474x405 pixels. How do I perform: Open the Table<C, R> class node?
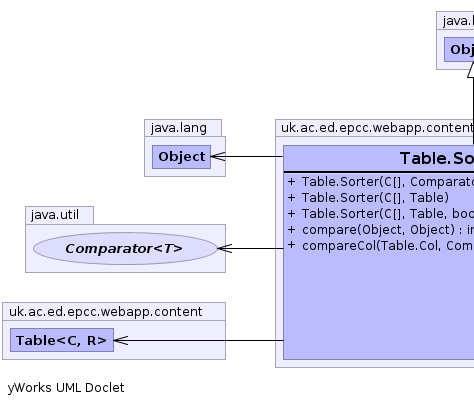[x=62, y=340]
